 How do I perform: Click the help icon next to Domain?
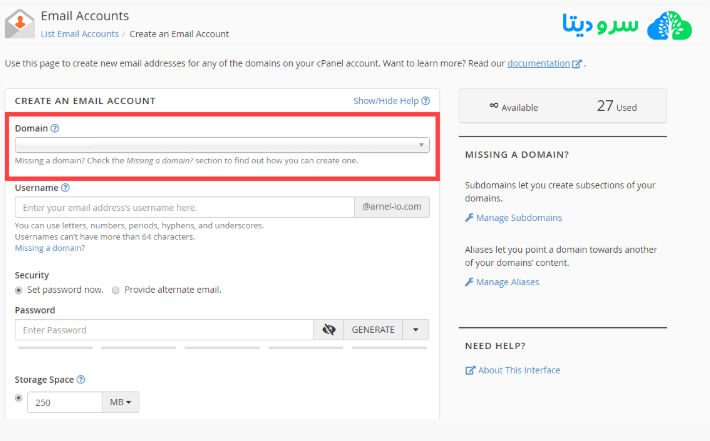55,129
